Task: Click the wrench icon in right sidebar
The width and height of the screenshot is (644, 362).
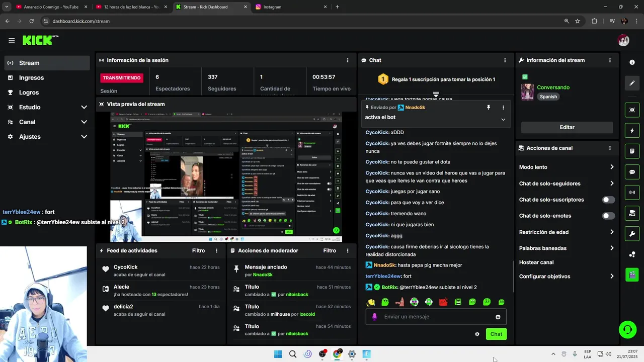Action: pyautogui.click(x=632, y=234)
